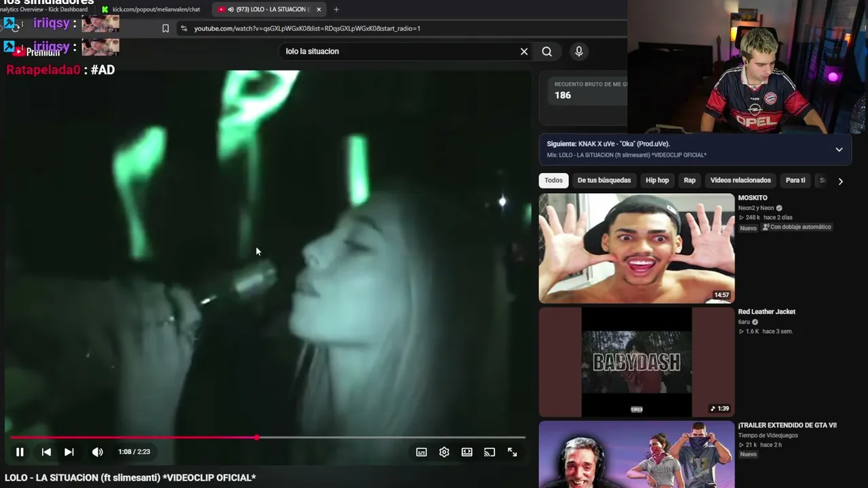Open the 'MOSKITO' video title link

click(x=753, y=198)
